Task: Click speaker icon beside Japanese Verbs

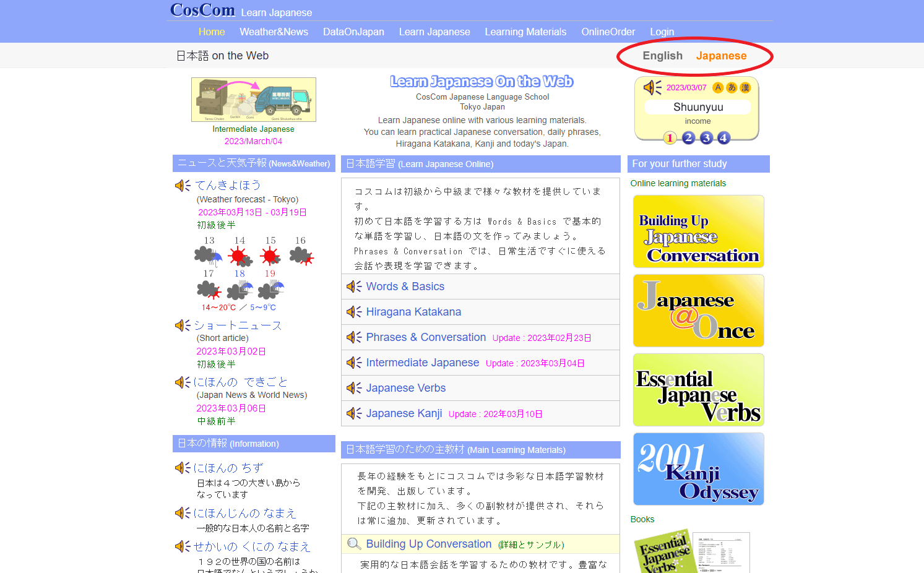Action: (354, 388)
